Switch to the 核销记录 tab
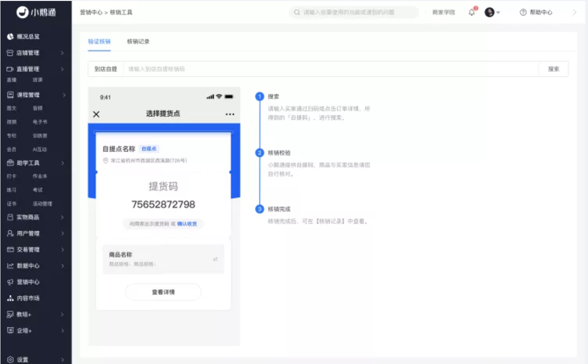The height and width of the screenshot is (364, 588). (138, 41)
